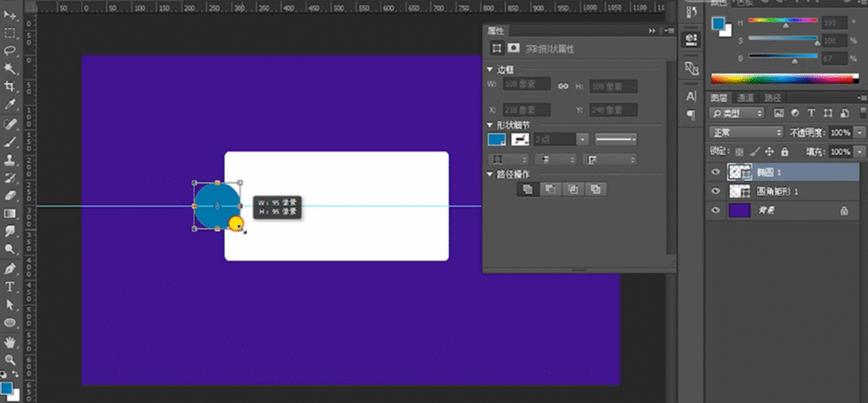Choose Intersect Shape Areas path operation

[573, 189]
